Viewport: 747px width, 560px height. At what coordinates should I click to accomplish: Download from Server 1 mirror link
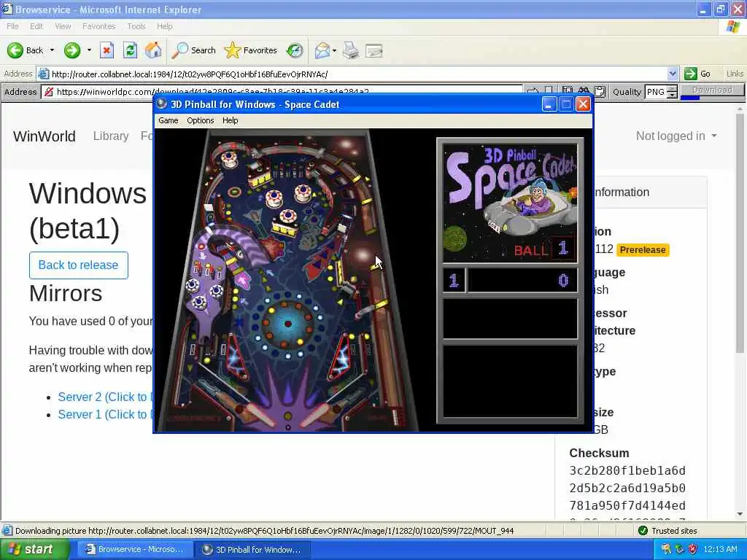(105, 414)
